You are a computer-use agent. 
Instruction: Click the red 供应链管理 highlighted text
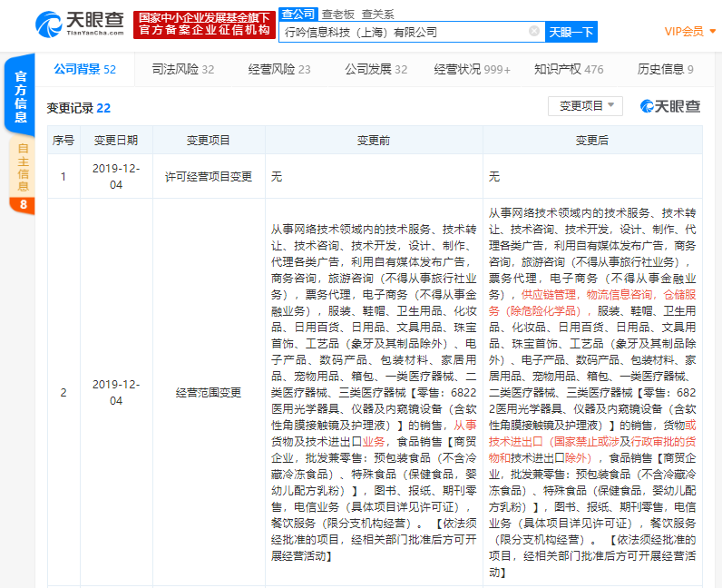[549, 295]
